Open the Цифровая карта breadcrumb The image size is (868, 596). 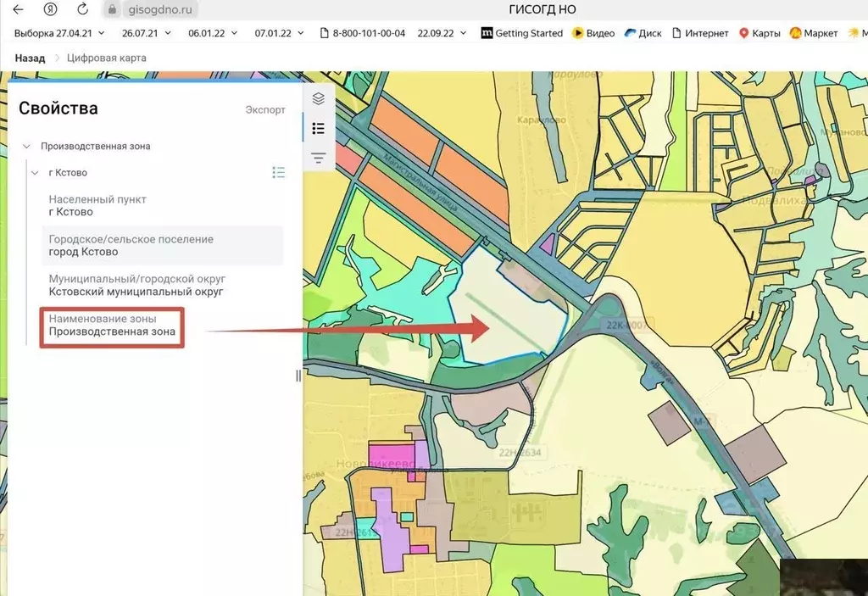click(107, 58)
